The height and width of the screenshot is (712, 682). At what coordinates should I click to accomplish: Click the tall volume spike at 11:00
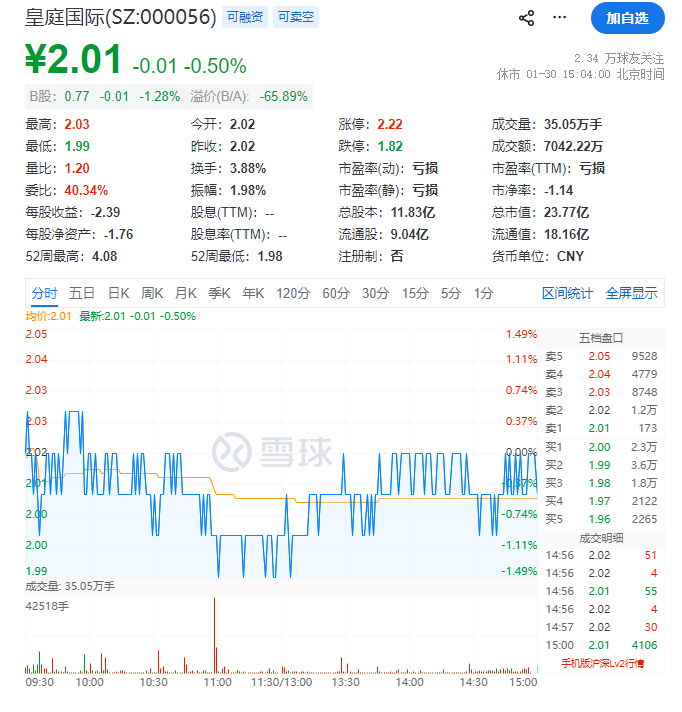[x=215, y=640]
